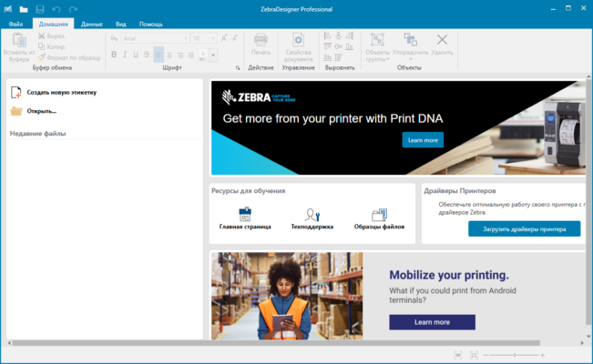
Task: Click the align objects top icon in Выровнять
Action: click(x=328, y=46)
